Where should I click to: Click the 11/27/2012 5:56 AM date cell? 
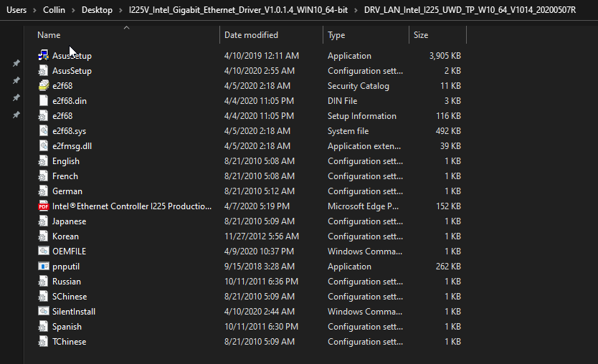[x=261, y=236]
